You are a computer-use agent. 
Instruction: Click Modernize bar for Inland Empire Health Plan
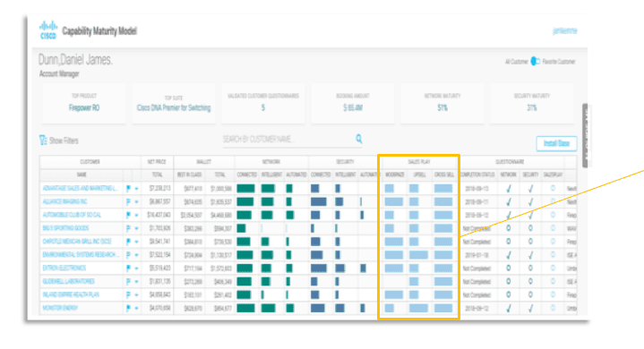[x=394, y=295]
